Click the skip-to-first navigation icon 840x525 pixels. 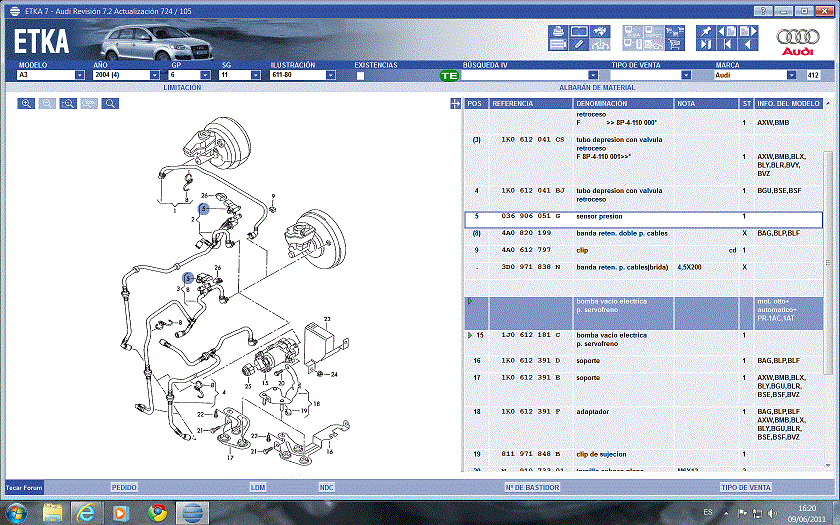pyautogui.click(x=727, y=44)
